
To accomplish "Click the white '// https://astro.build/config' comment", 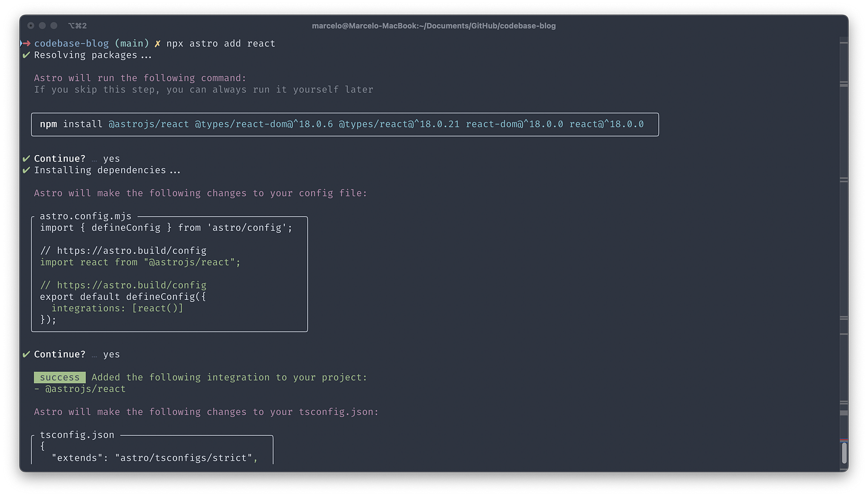I will (x=123, y=251).
